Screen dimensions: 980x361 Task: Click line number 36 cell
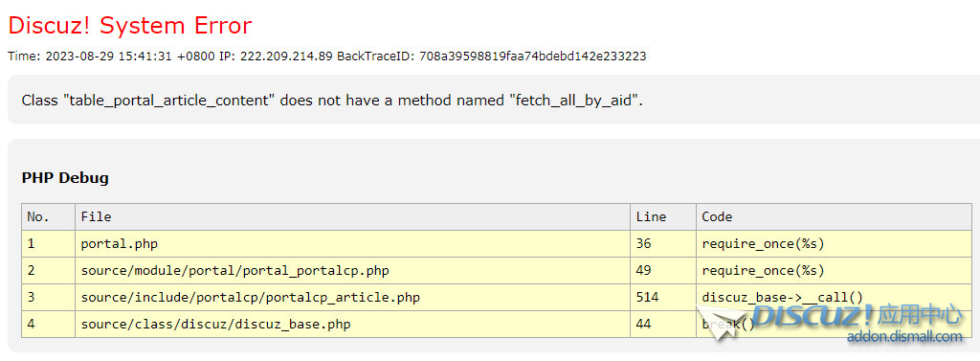[663, 244]
